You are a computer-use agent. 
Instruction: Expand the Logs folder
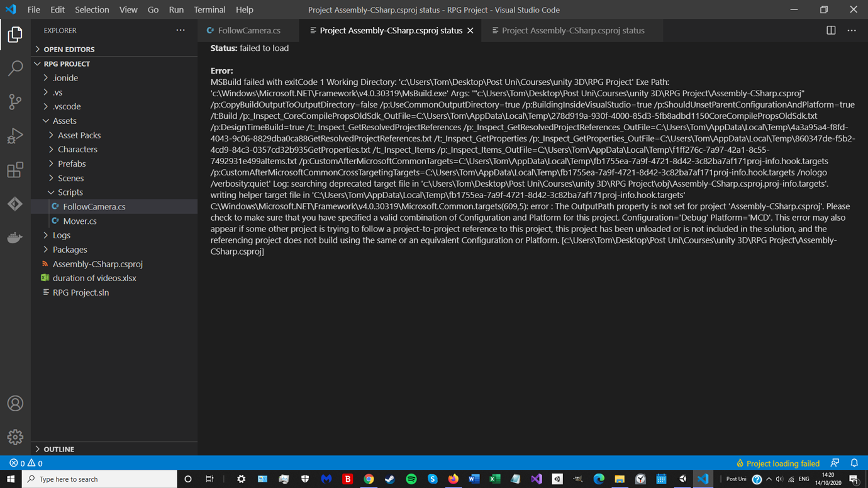61,235
